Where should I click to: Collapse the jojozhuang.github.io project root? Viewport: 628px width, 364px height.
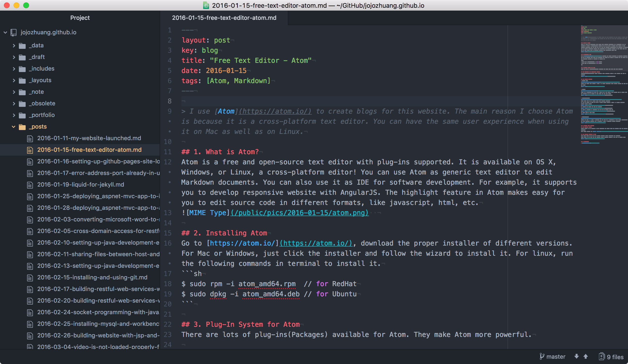(x=5, y=32)
